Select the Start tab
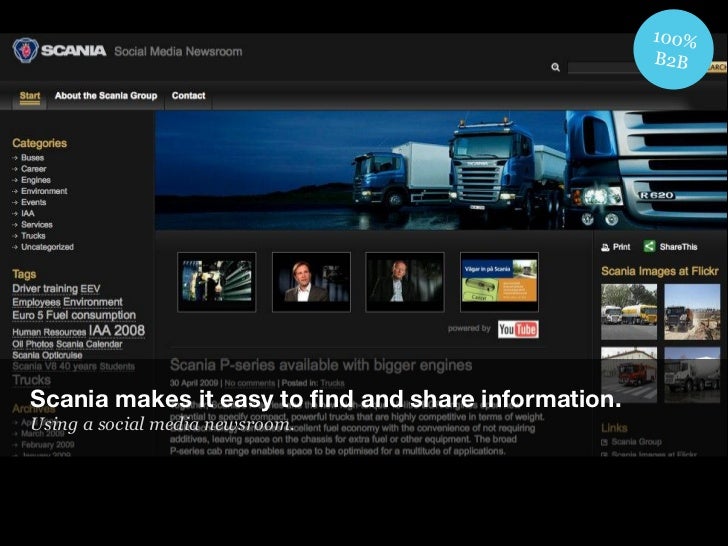This screenshot has height=546, width=728. [x=30, y=96]
